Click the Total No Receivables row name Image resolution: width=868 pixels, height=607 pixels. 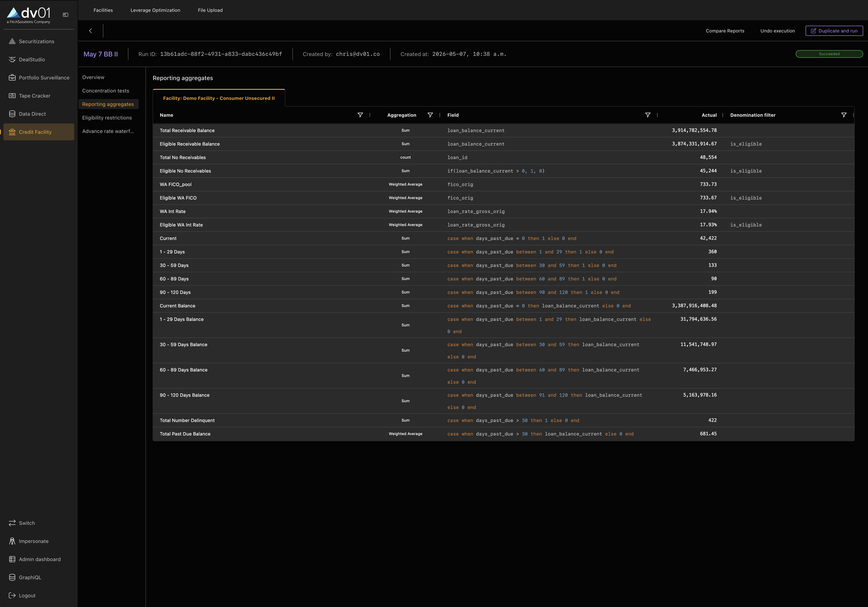pos(183,158)
